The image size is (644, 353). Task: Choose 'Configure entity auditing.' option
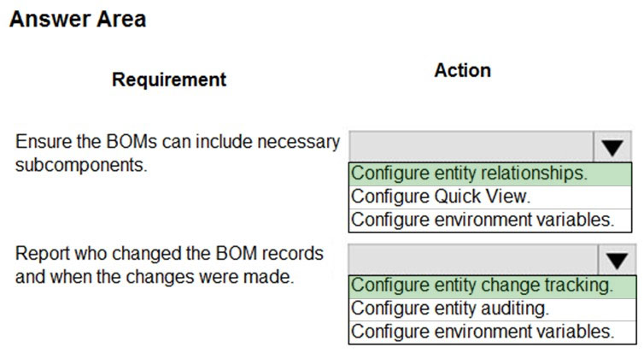(x=493, y=309)
